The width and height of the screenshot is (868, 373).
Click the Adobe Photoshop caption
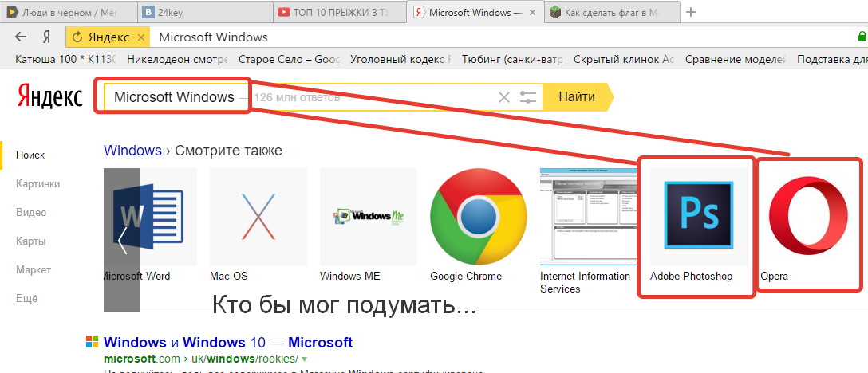(691, 276)
